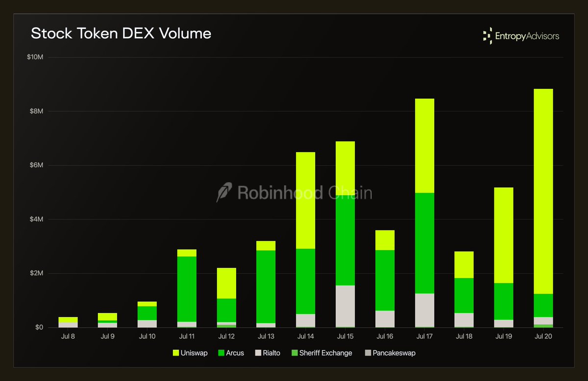Select the Arcus segment of Jul 10 bar
Screen dimensions: 588x381
pyautogui.click(x=147, y=313)
